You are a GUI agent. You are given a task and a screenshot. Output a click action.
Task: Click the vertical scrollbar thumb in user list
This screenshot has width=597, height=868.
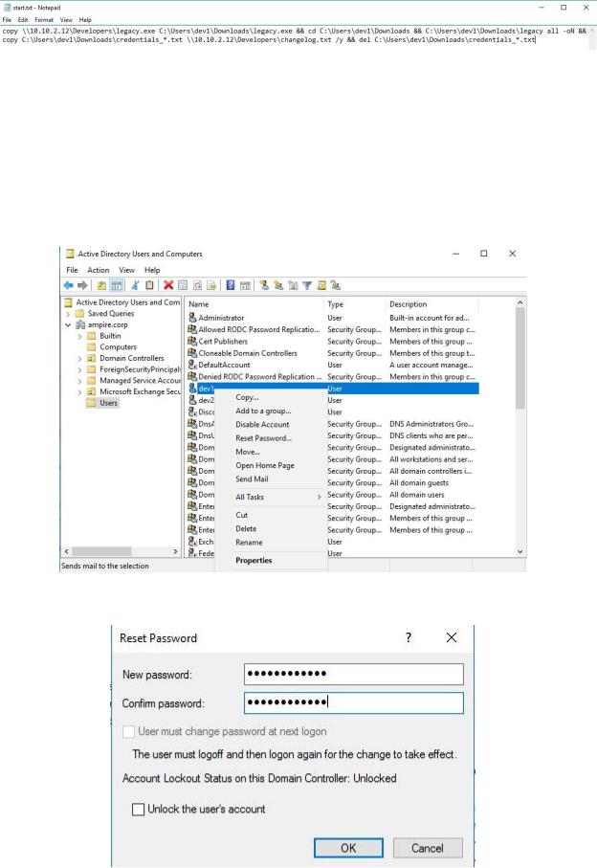[520, 358]
